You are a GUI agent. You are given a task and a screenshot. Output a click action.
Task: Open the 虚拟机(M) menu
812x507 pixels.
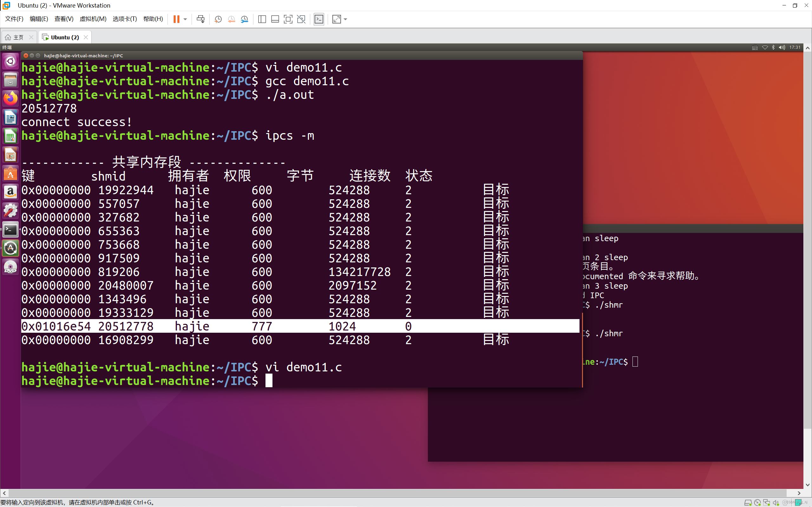(93, 19)
